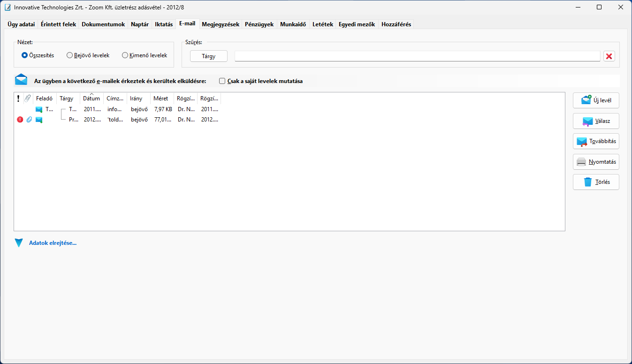The height and width of the screenshot is (364, 632).
Task: Click the importance exclamation column header
Action: coord(18,99)
